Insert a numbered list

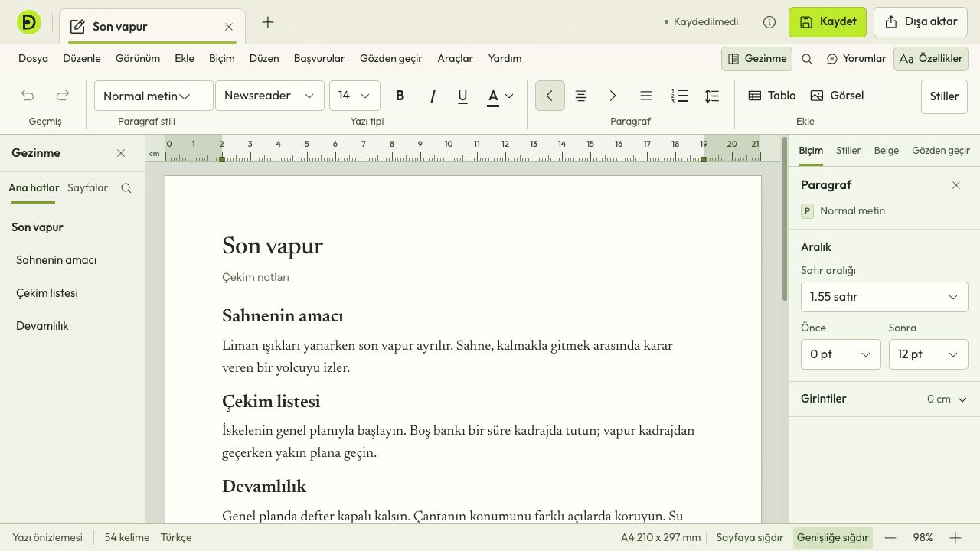point(679,96)
